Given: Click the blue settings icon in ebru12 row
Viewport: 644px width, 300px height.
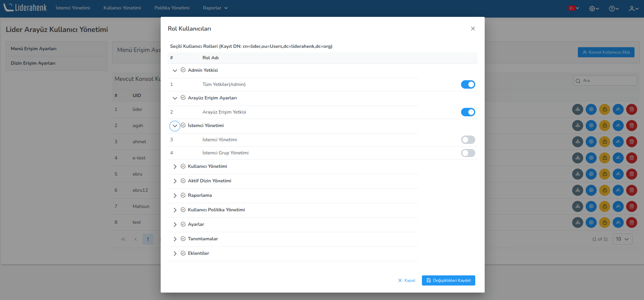Looking at the screenshot, I should (591, 190).
